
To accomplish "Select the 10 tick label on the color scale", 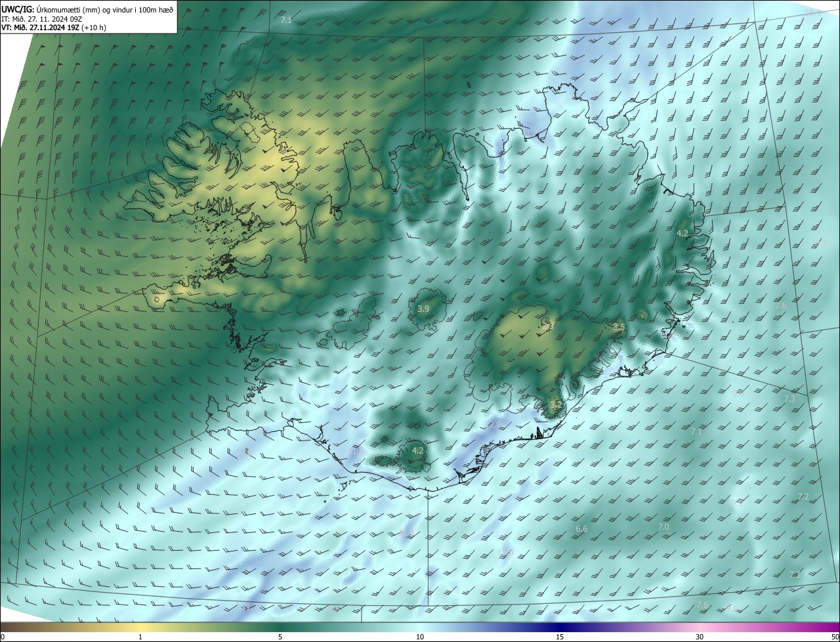I will click(420, 637).
